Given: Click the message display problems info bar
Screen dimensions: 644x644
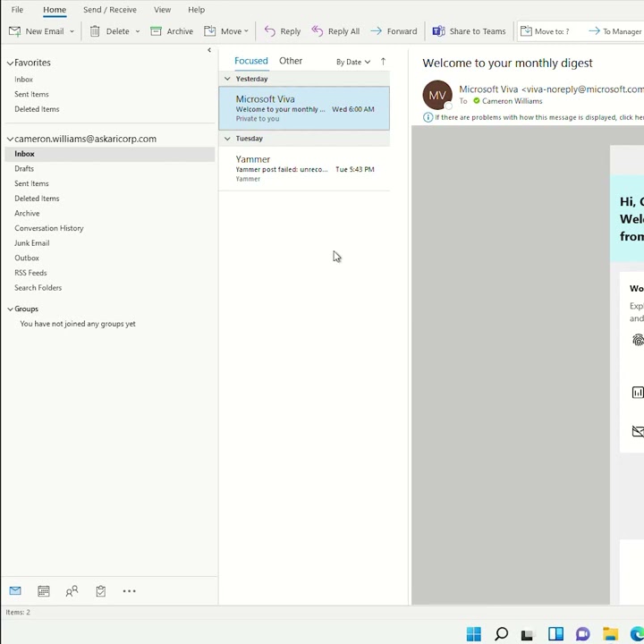Looking at the screenshot, I should coord(533,117).
